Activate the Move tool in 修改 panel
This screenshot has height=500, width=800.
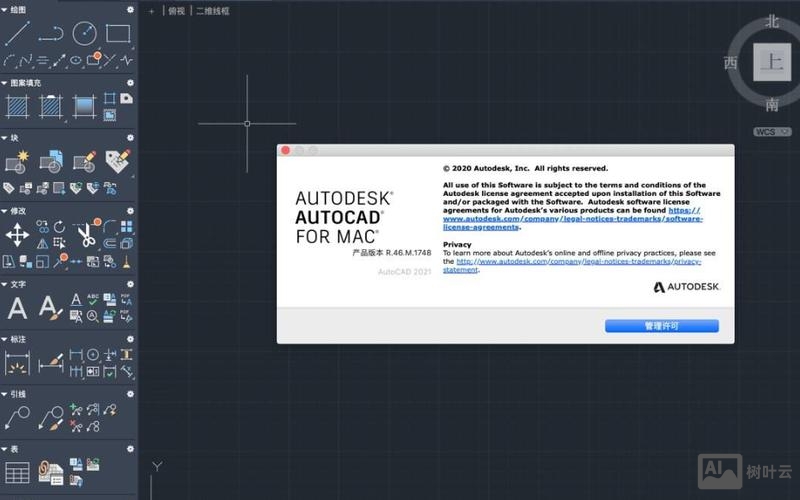pyautogui.click(x=17, y=235)
